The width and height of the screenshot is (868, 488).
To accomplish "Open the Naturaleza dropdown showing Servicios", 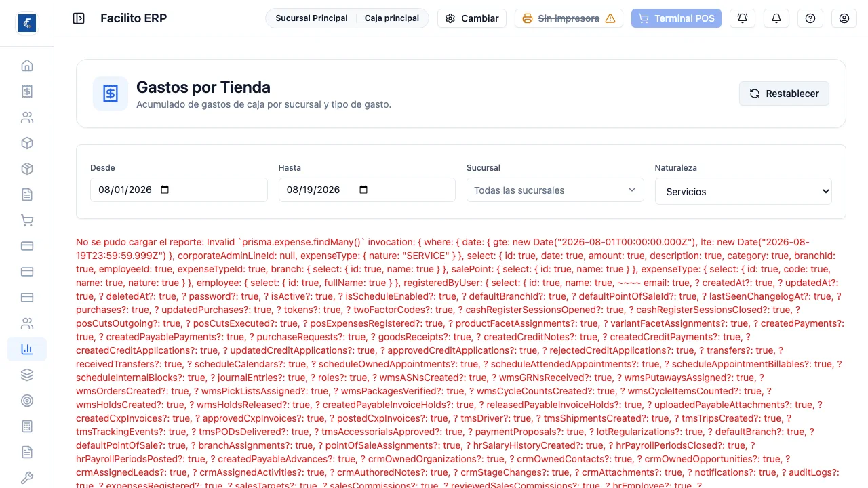I will pos(743,192).
